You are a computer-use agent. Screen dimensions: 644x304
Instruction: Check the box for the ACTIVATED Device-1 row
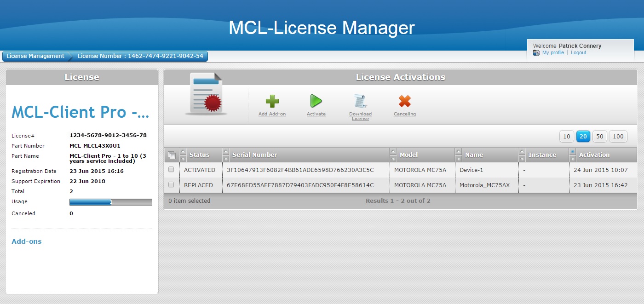pos(171,170)
